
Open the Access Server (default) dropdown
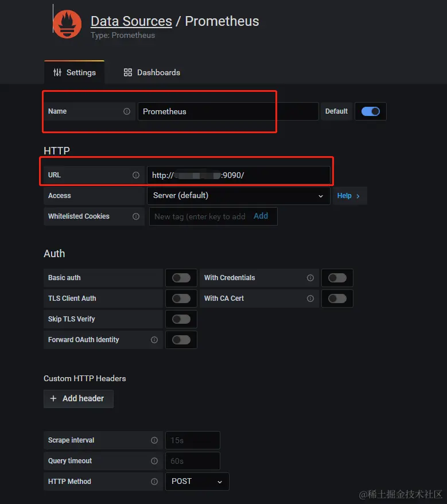[x=239, y=195]
